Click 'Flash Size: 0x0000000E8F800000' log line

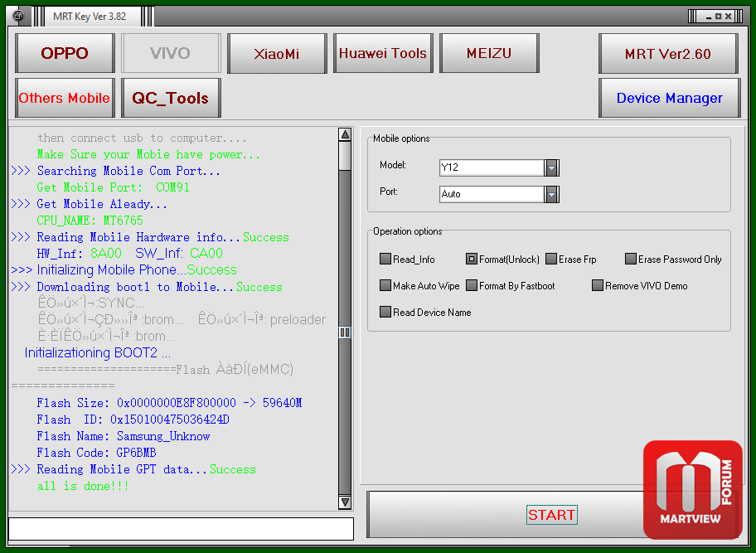pos(169,403)
